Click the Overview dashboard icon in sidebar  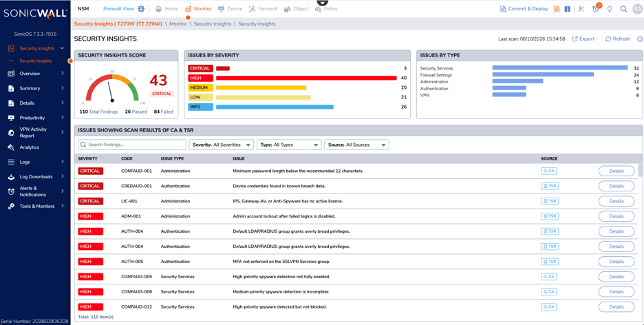click(x=11, y=74)
